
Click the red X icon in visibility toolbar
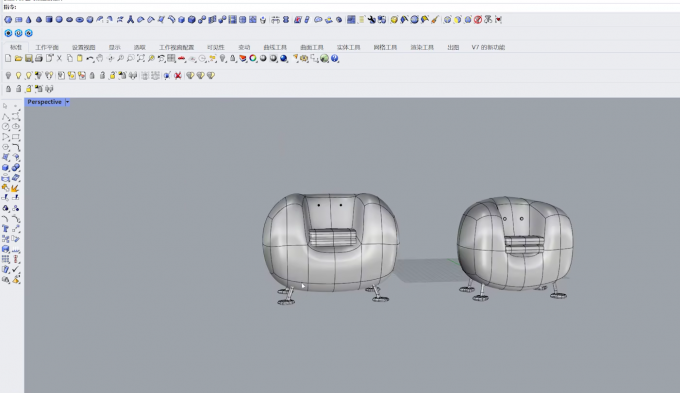click(x=178, y=75)
